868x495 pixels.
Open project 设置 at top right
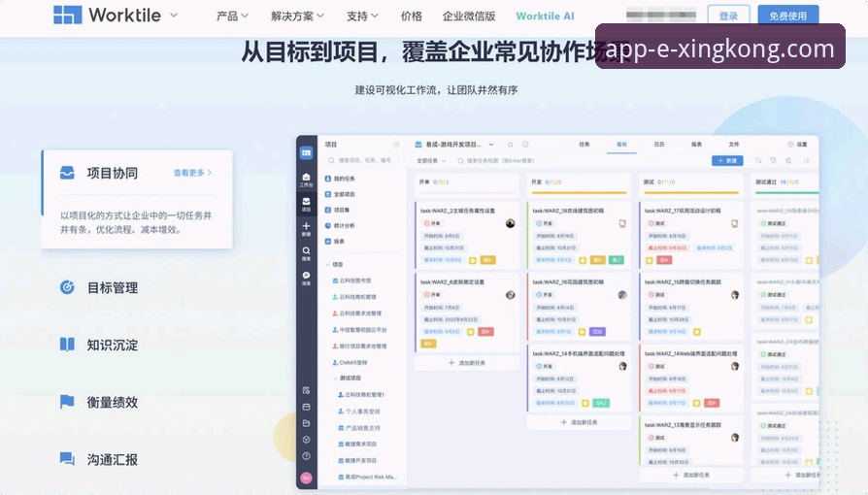point(797,145)
